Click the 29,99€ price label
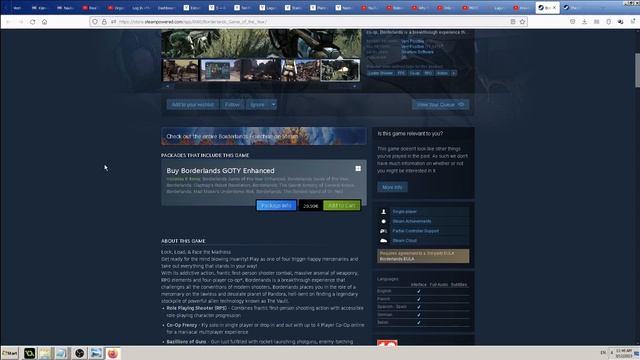The width and height of the screenshot is (640, 360). 311,206
